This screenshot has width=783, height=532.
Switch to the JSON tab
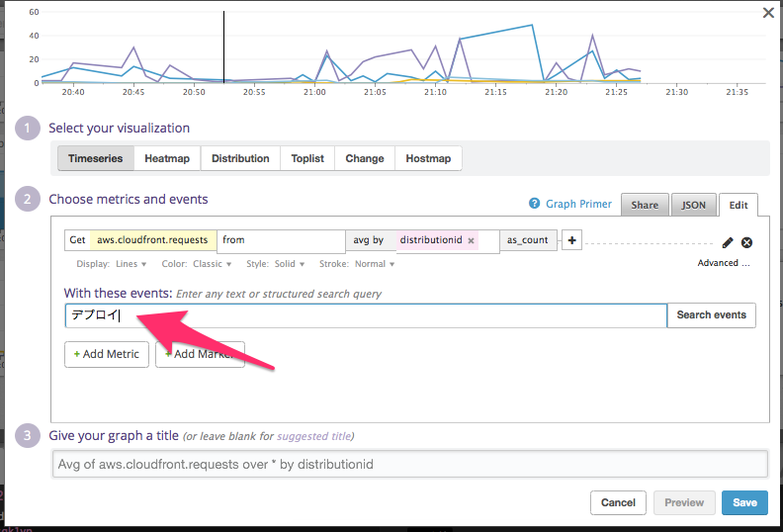(694, 205)
